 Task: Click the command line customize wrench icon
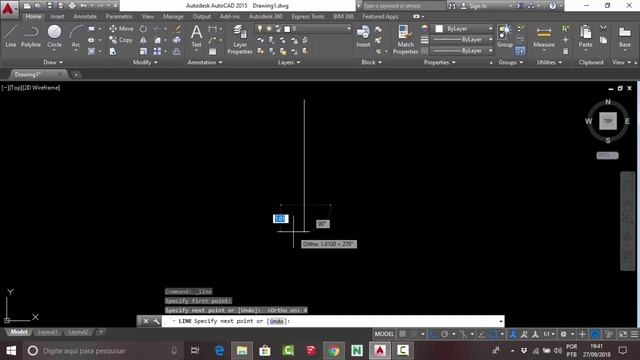[x=156, y=321]
